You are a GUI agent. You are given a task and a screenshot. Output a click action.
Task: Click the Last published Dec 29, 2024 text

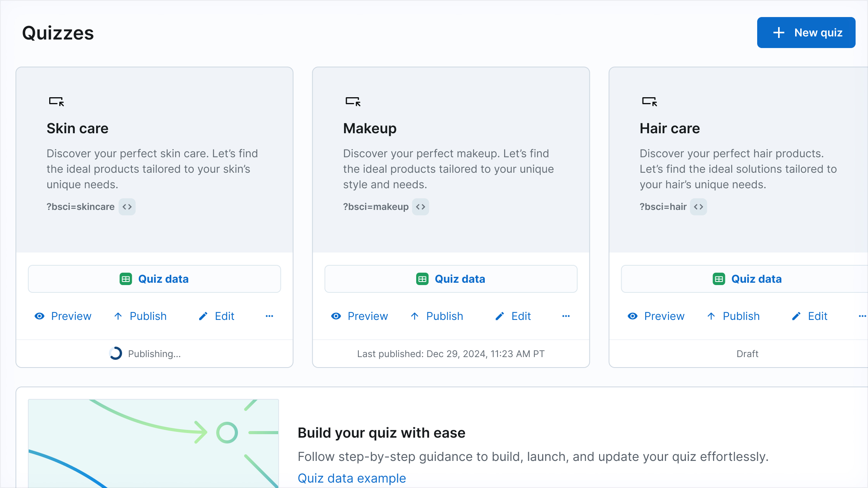pos(451,354)
